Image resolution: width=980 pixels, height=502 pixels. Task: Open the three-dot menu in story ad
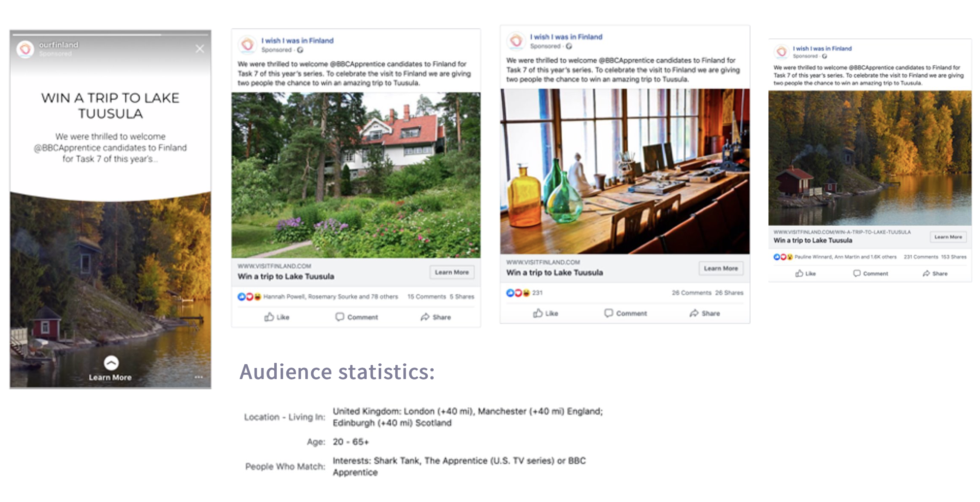click(x=198, y=377)
